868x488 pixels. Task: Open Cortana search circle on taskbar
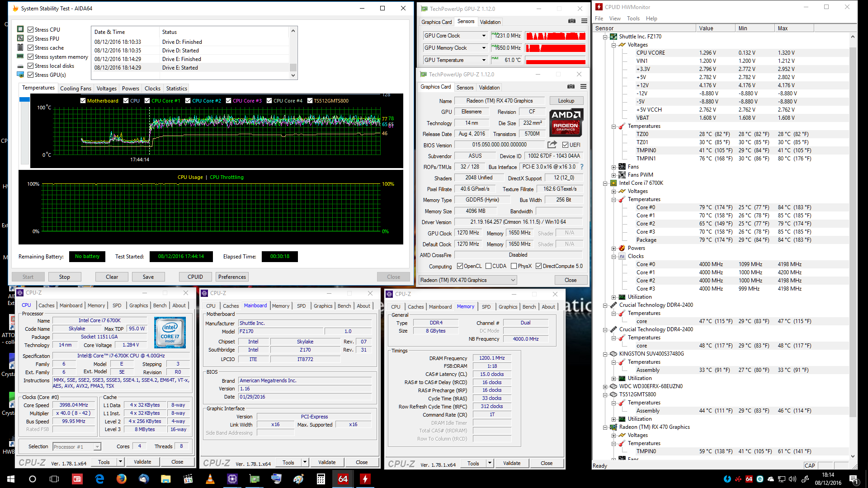tap(33, 479)
